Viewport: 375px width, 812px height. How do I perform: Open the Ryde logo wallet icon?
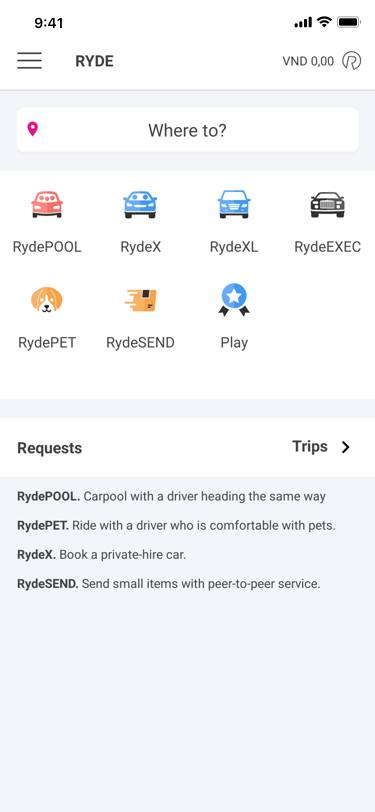[x=351, y=61]
